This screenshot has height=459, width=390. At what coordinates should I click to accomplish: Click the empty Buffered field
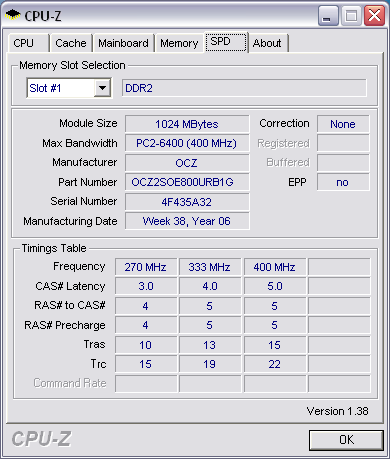click(x=343, y=163)
